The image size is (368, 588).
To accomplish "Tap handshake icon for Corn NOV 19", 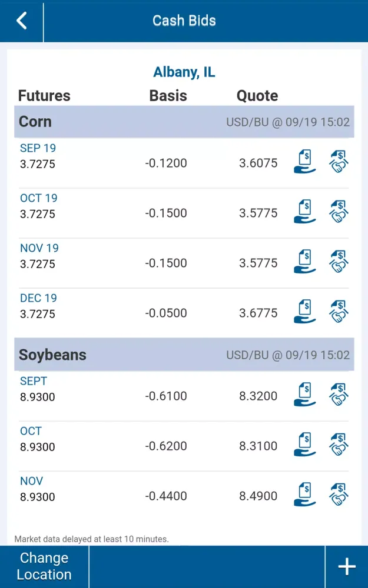I will coord(339,262).
